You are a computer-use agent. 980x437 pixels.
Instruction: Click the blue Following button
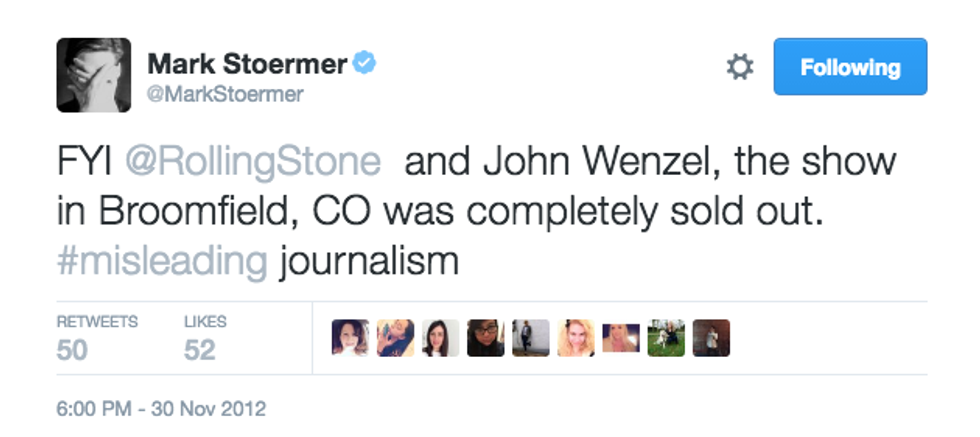pos(850,67)
